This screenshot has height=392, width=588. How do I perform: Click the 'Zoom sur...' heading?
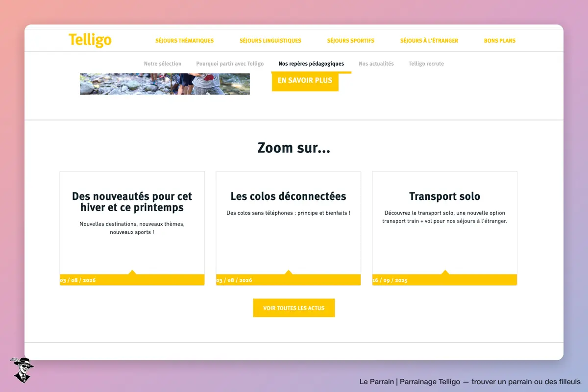[294, 147]
